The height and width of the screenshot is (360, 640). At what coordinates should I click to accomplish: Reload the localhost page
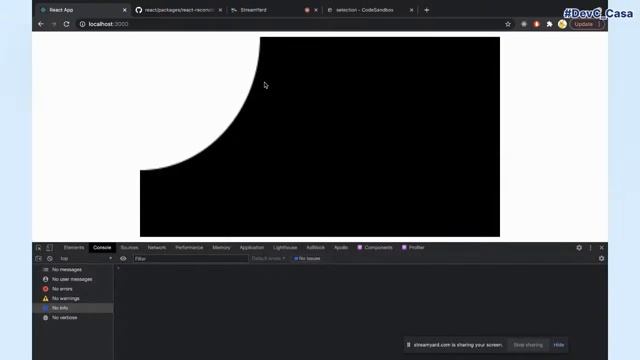[67, 24]
